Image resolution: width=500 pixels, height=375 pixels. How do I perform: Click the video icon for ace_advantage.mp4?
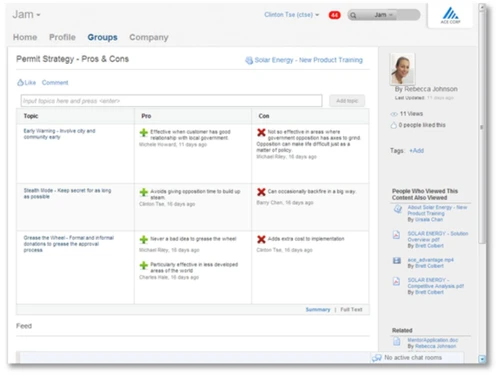pos(397,260)
